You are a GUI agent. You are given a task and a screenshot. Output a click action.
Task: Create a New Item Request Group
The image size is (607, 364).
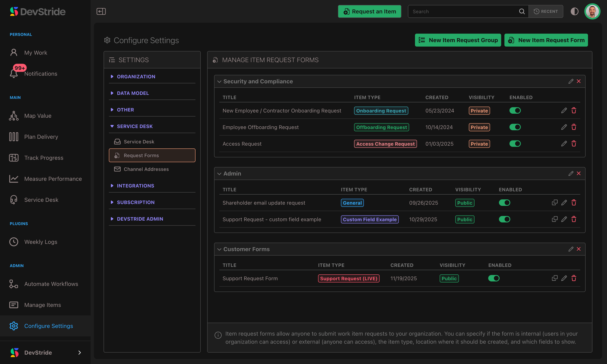pos(458,40)
